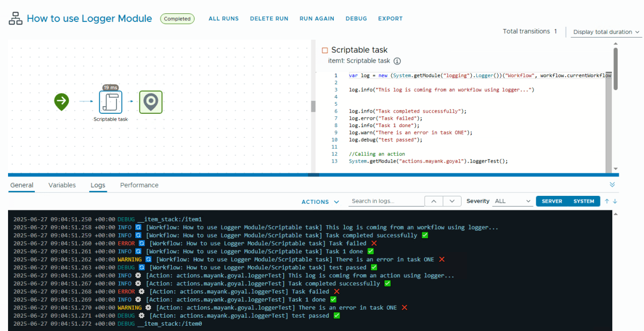The height and width of the screenshot is (331, 644).
Task: Click the '//Calling an action' comment line
Action: [x=377, y=154]
